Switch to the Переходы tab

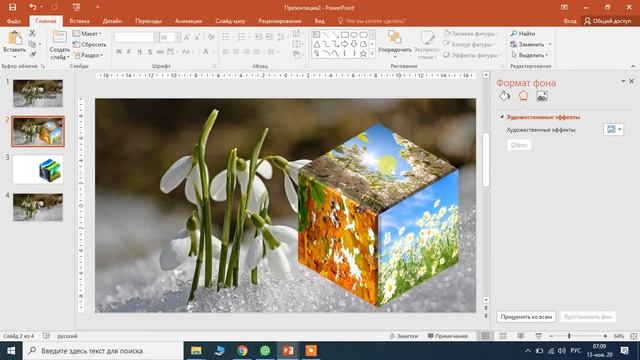(148, 21)
